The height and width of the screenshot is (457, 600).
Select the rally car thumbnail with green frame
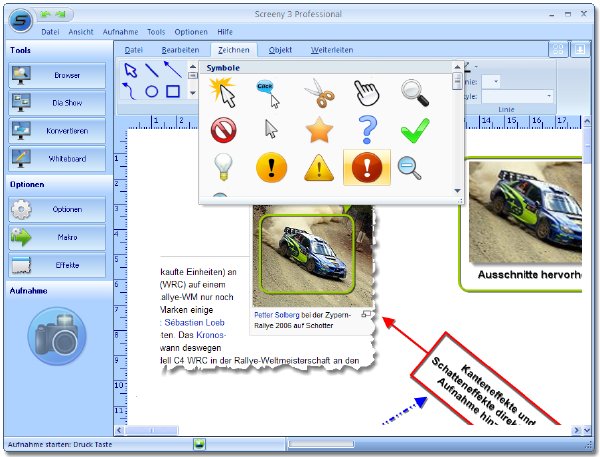(307, 254)
